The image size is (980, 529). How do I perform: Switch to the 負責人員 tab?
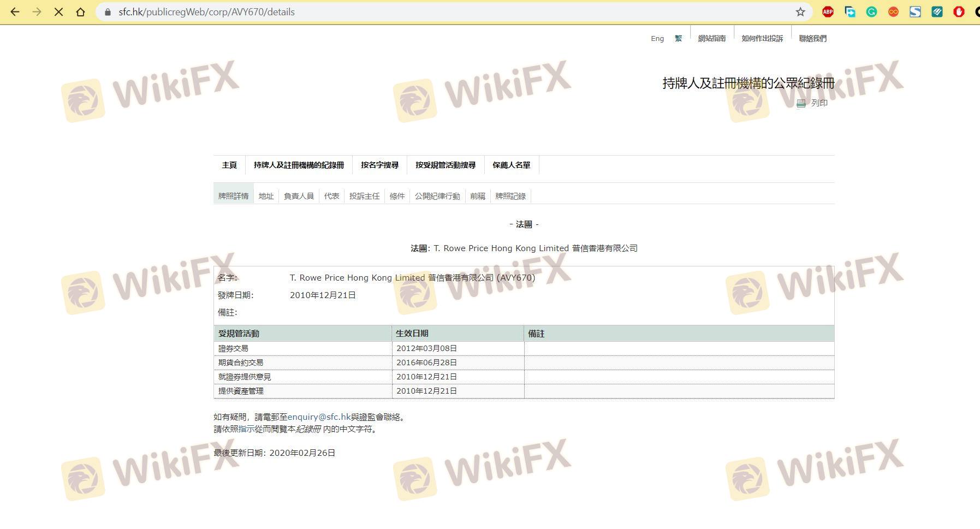[299, 196]
